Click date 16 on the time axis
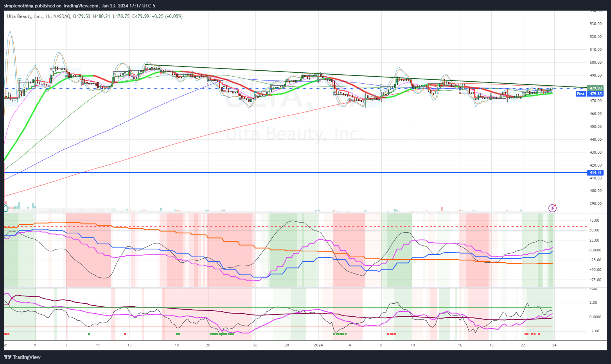 (x=460, y=345)
